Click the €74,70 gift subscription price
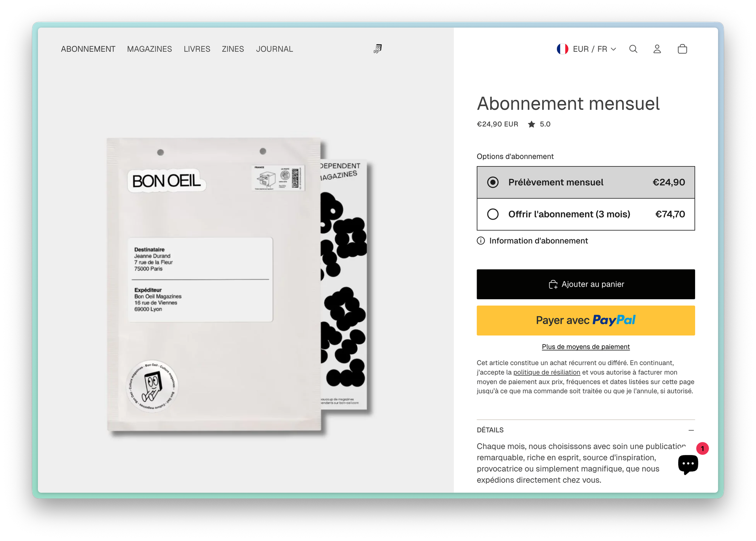This screenshot has width=756, height=541. (x=670, y=214)
